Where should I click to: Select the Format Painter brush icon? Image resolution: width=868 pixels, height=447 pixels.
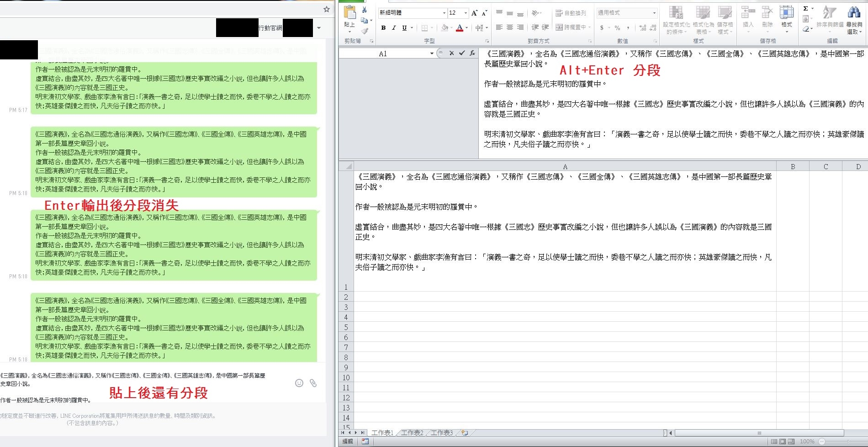tap(364, 31)
